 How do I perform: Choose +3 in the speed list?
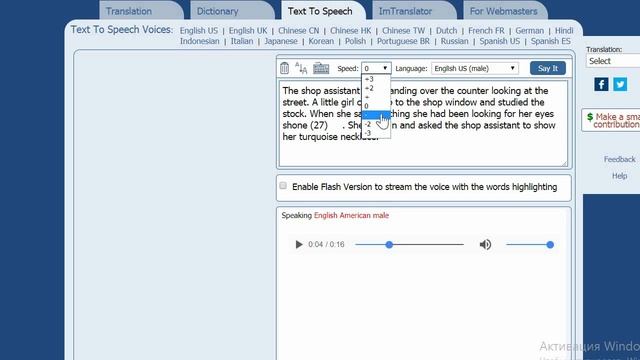click(x=376, y=79)
